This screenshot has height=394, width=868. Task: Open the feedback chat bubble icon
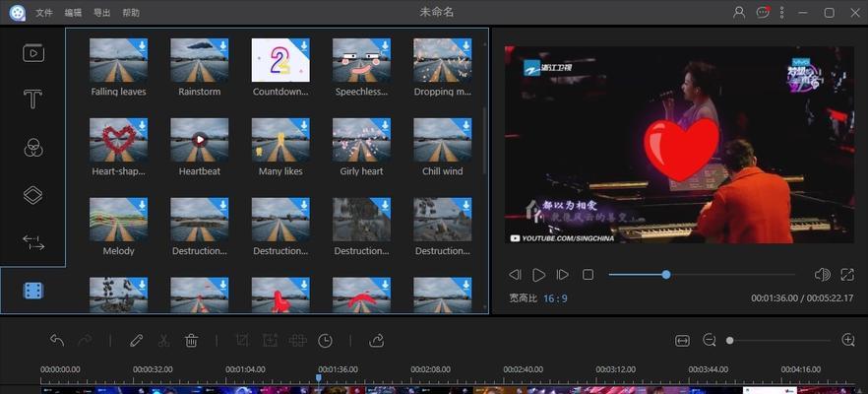pyautogui.click(x=764, y=12)
